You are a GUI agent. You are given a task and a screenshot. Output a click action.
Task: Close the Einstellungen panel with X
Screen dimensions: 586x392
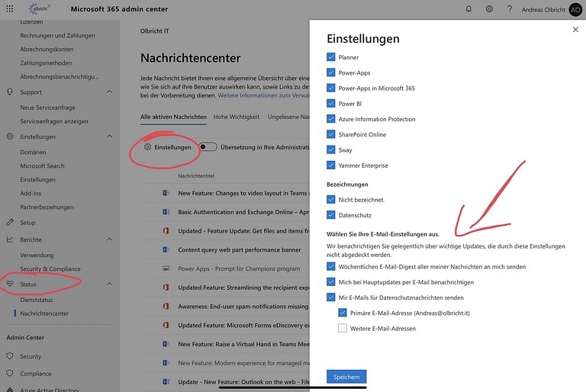click(575, 30)
